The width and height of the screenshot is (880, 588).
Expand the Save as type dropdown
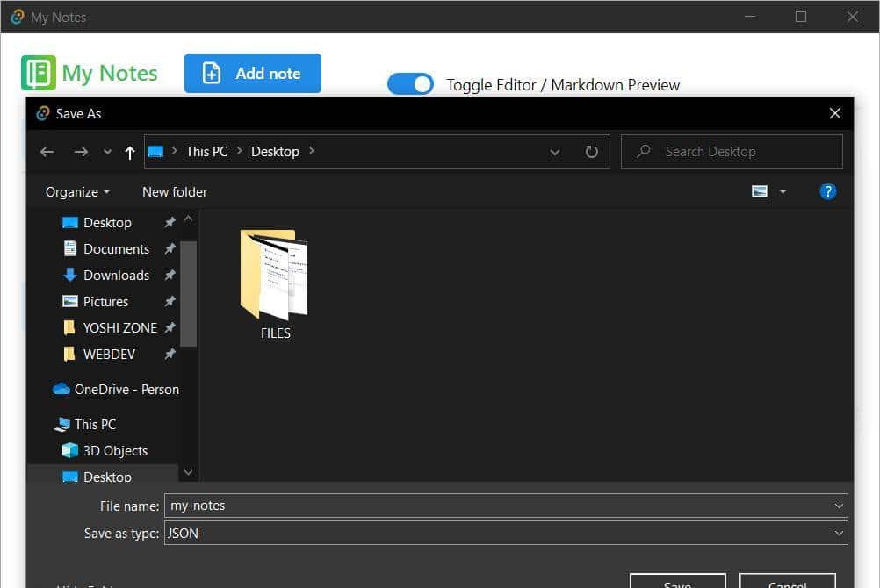coord(839,533)
